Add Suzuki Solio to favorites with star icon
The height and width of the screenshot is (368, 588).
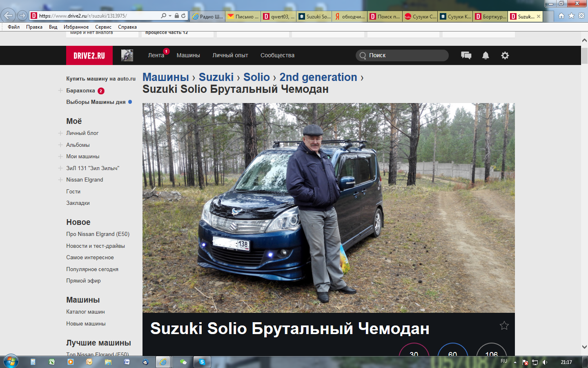click(504, 325)
